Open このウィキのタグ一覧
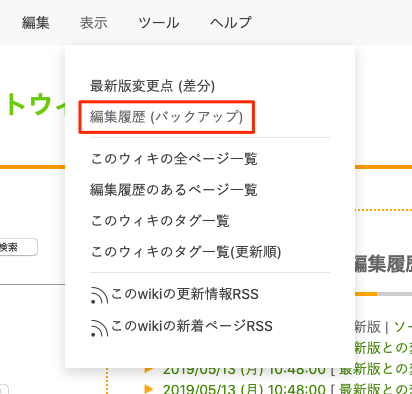This screenshot has width=412, height=394. click(x=160, y=221)
